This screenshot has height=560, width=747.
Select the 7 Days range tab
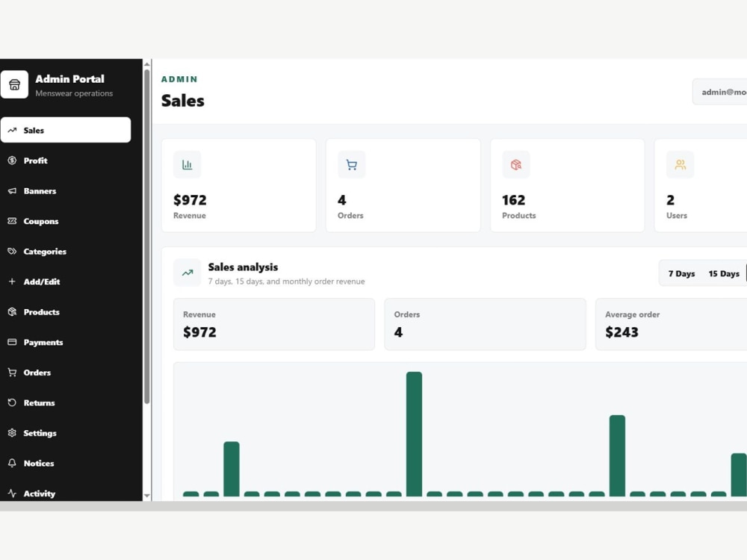click(681, 274)
